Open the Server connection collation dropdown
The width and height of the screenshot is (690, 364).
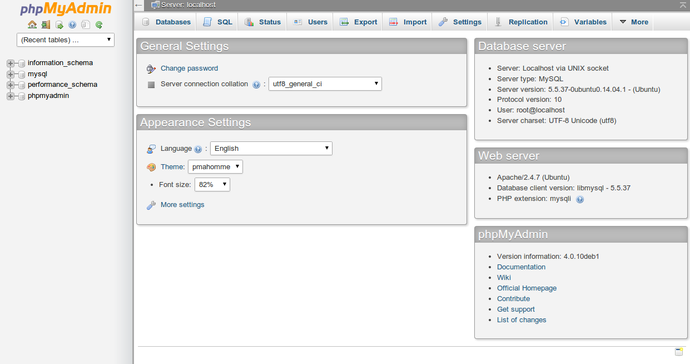click(325, 84)
